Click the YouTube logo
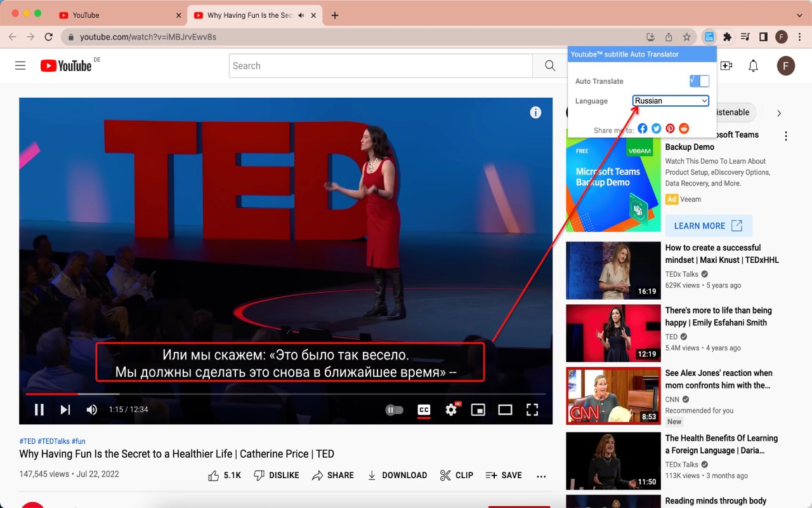The height and width of the screenshot is (508, 812). coord(66,65)
